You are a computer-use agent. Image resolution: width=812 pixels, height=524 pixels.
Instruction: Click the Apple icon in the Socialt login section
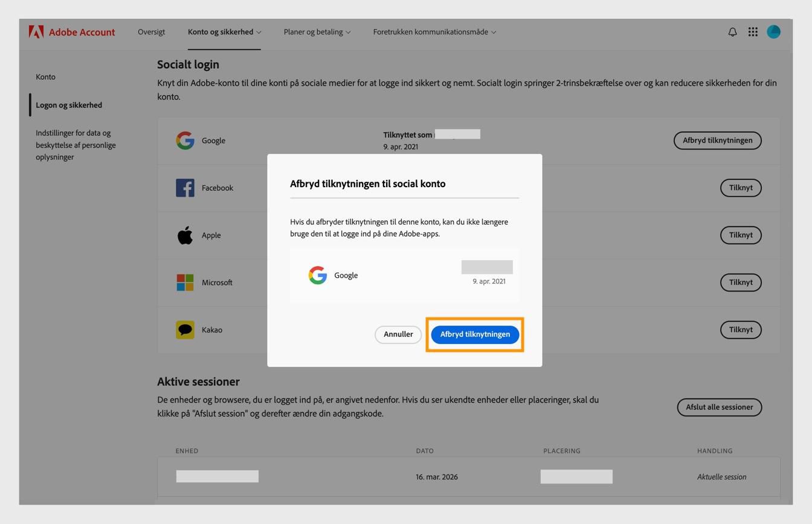pos(185,235)
